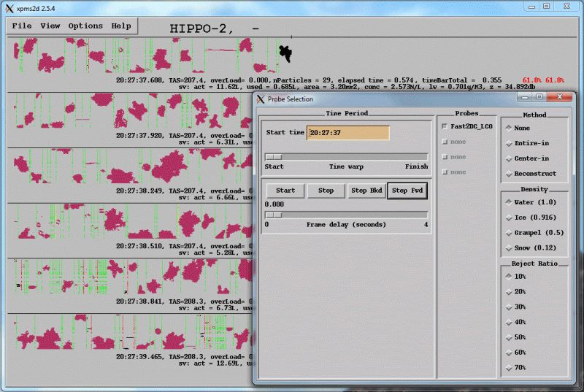Advance one frame with Step Fwd
This screenshot has width=584, height=392.
coord(407,191)
